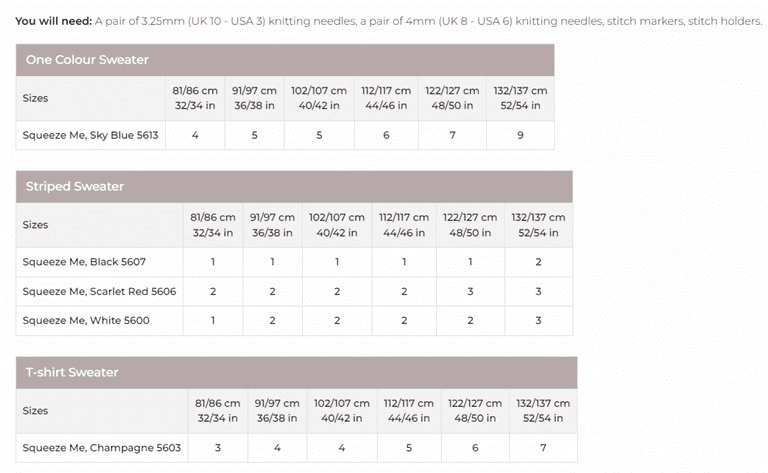768x473 pixels.
Task: Select the Squeeze Me, Scarlet Red 5606 label
Action: pos(99,291)
